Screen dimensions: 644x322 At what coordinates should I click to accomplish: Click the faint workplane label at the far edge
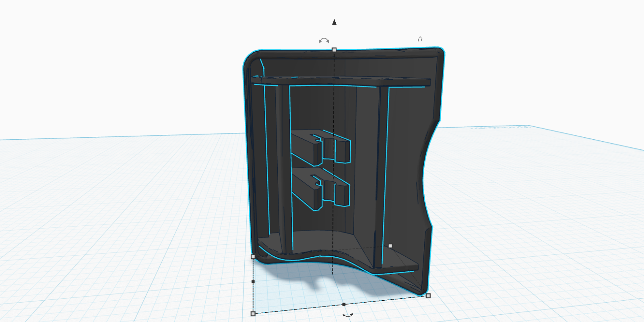(x=500, y=128)
